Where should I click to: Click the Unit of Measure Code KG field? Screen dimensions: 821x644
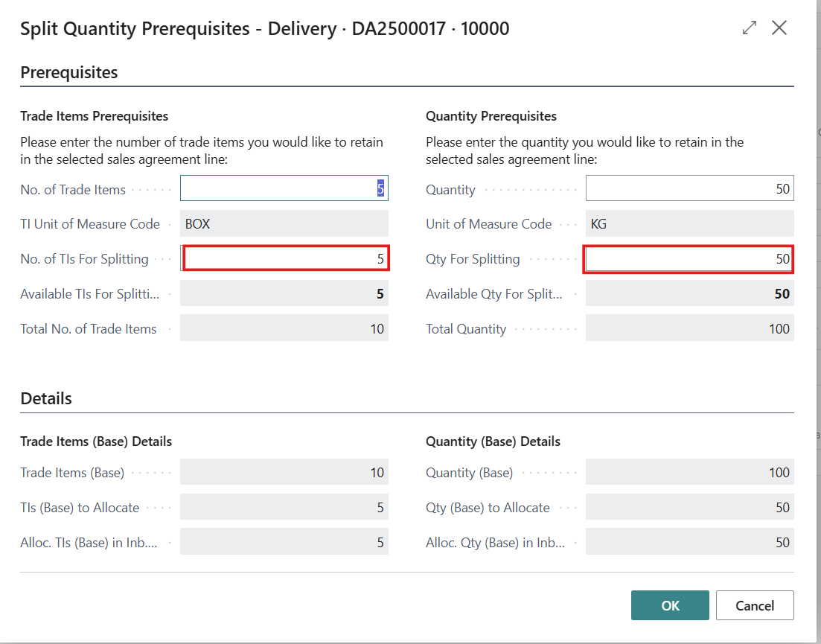(x=689, y=224)
